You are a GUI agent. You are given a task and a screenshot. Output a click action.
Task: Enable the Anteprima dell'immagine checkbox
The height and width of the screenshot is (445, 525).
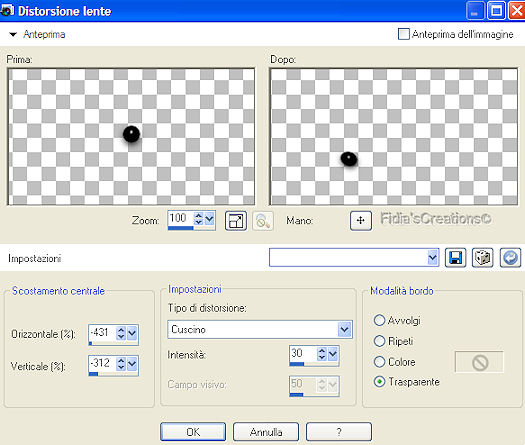click(403, 34)
